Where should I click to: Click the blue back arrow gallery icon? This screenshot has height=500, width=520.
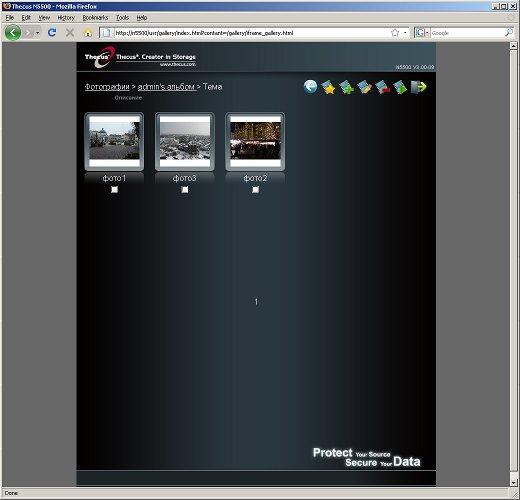(x=310, y=87)
